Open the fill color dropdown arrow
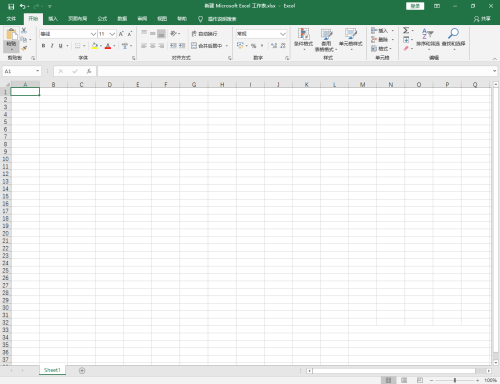Screen dimensions: 500x384 pos(101,46)
